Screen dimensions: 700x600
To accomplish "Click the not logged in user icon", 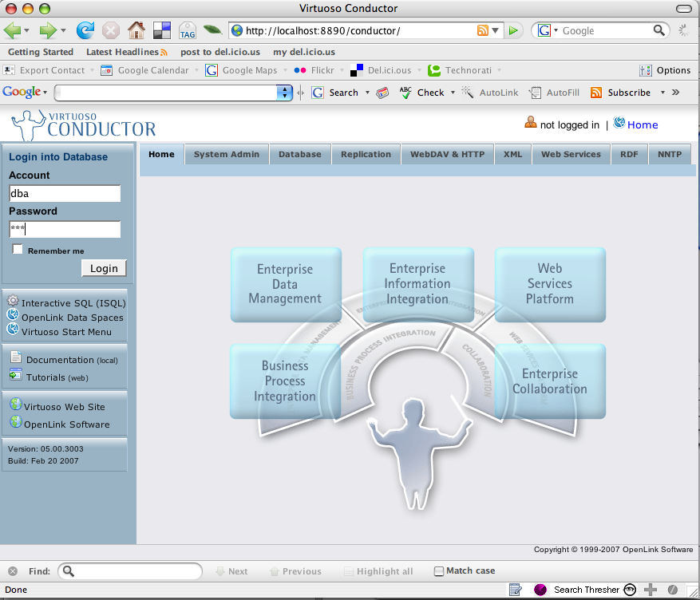I will tap(530, 122).
